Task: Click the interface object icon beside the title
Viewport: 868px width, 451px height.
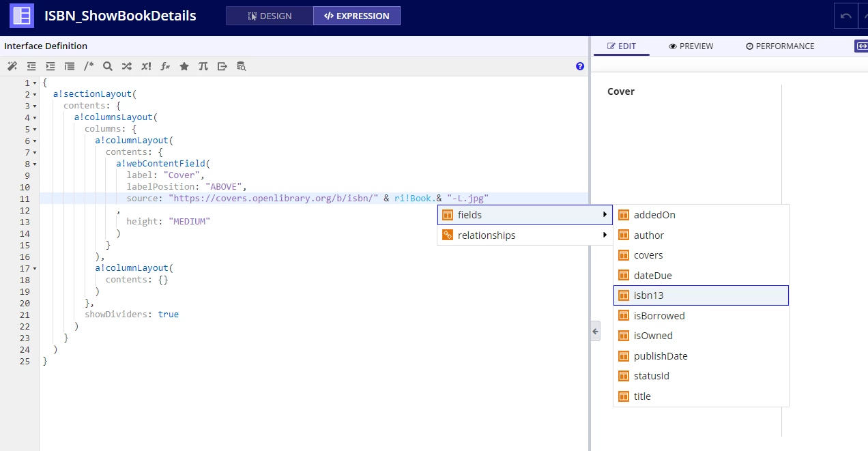Action: [22, 15]
